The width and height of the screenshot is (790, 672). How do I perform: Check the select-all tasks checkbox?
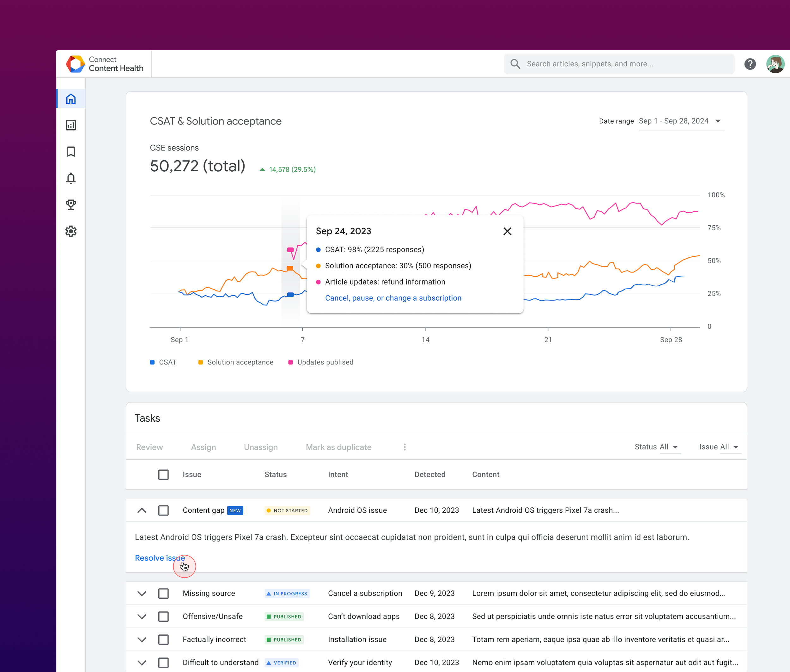point(163,474)
